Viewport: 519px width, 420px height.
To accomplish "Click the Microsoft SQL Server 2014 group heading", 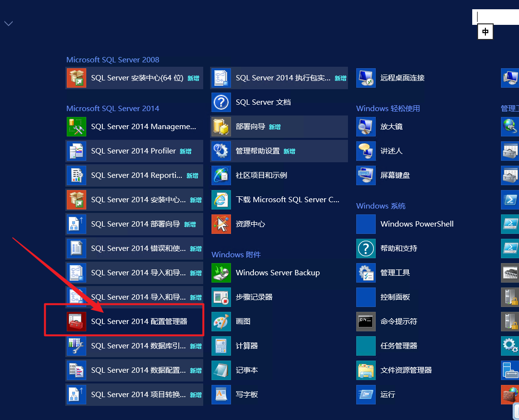I will (x=113, y=108).
